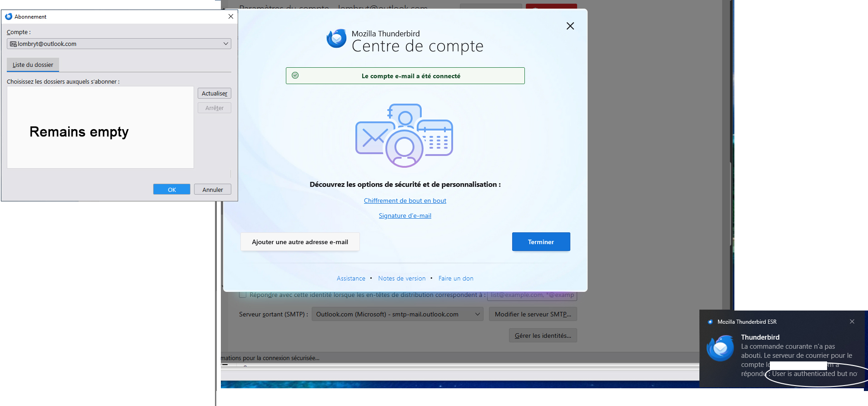Viewport: 868px width, 406px height.
Task: Click the text "Le compte e-mail a été connecté"
Action: pyautogui.click(x=411, y=76)
